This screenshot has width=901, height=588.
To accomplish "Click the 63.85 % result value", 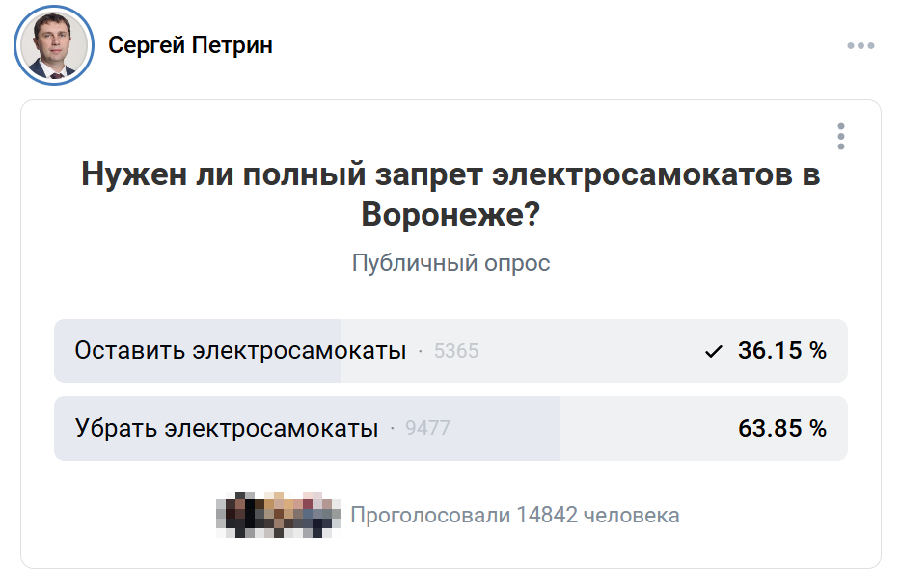I will click(x=781, y=428).
